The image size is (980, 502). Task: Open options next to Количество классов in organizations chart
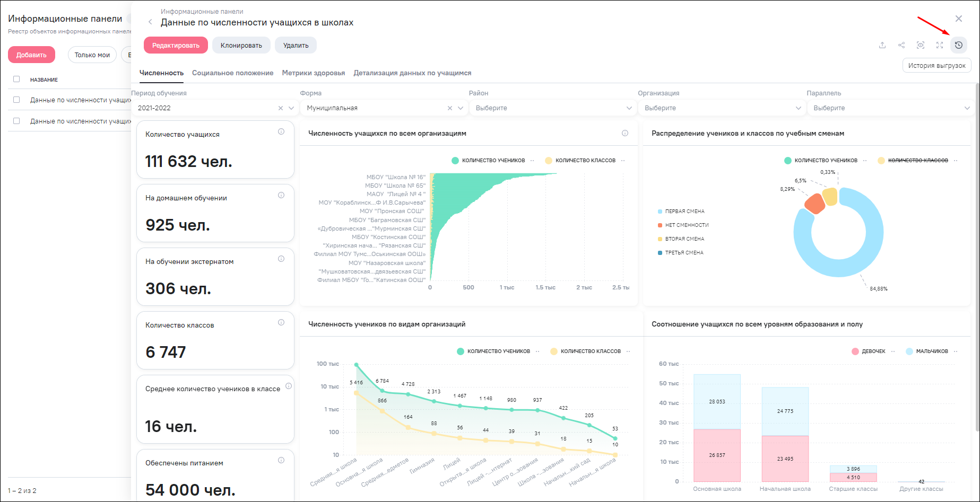(x=623, y=161)
